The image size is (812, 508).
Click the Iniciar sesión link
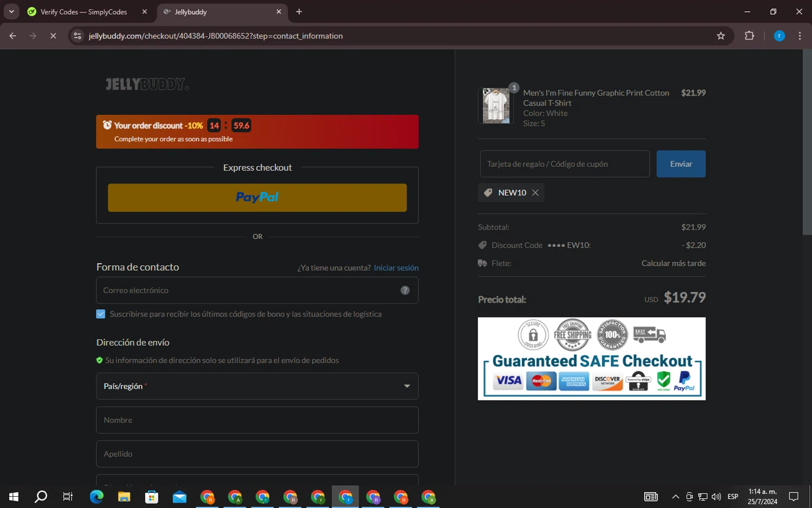click(x=396, y=268)
